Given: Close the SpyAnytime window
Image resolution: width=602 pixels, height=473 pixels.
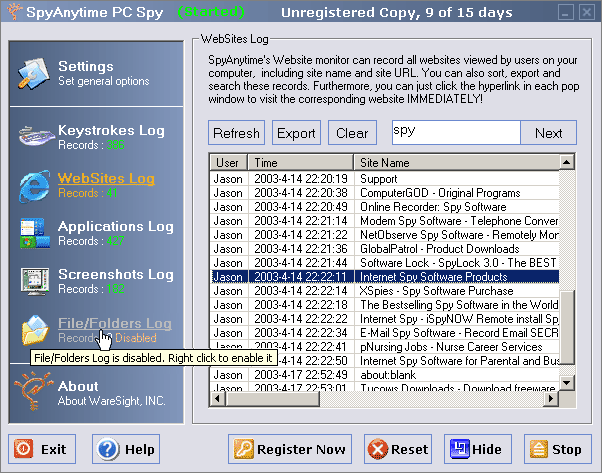Looking at the screenshot, I should coord(587,12).
